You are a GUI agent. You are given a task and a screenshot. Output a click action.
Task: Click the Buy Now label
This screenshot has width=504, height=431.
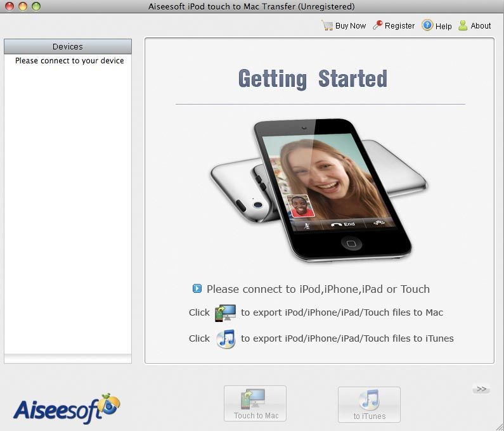click(x=351, y=26)
